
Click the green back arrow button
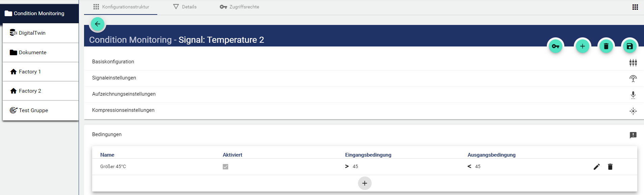98,24
